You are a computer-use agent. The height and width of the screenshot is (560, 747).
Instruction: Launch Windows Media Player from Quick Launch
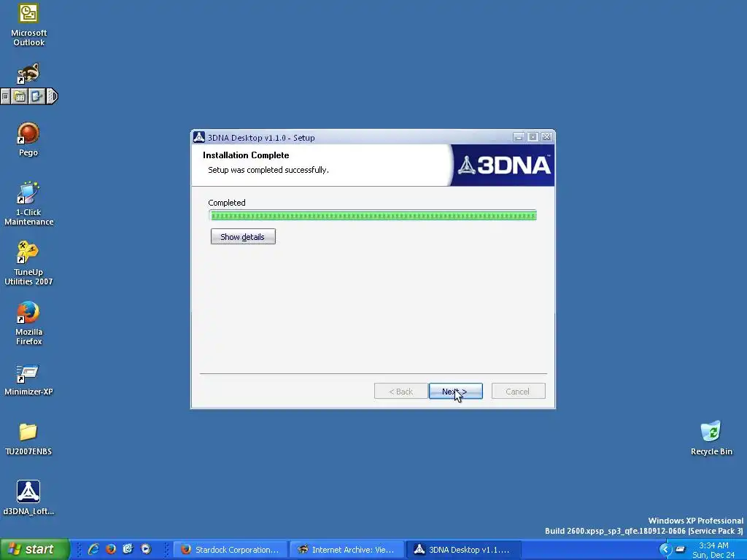click(146, 550)
